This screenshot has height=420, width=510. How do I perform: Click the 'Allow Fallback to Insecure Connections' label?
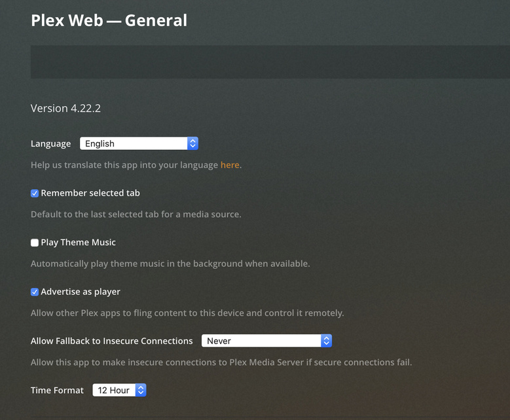111,341
